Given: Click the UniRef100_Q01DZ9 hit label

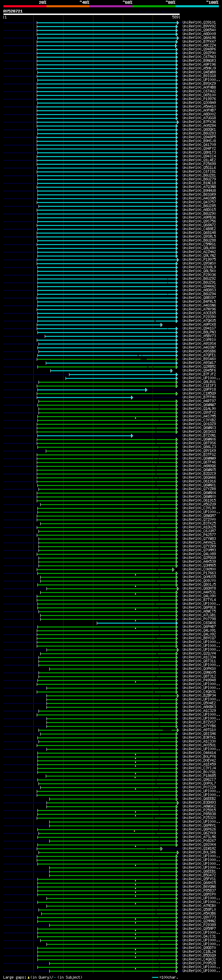Looking at the screenshot, I should point(199,424).
